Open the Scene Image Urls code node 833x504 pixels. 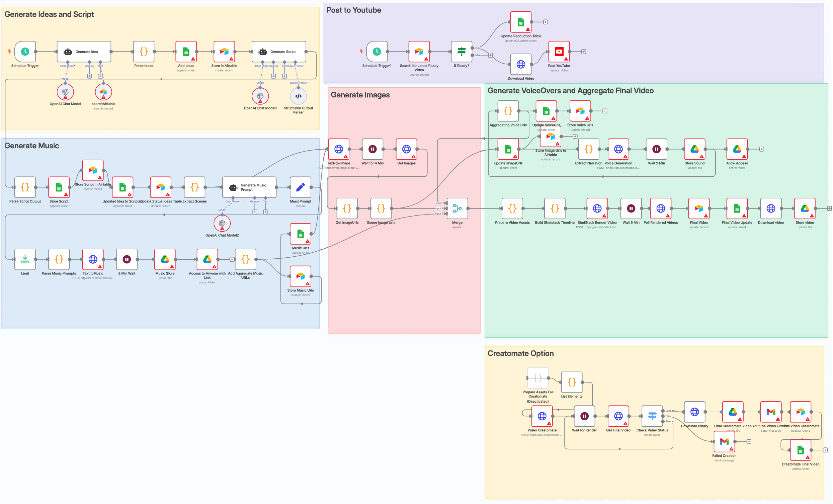tap(381, 208)
